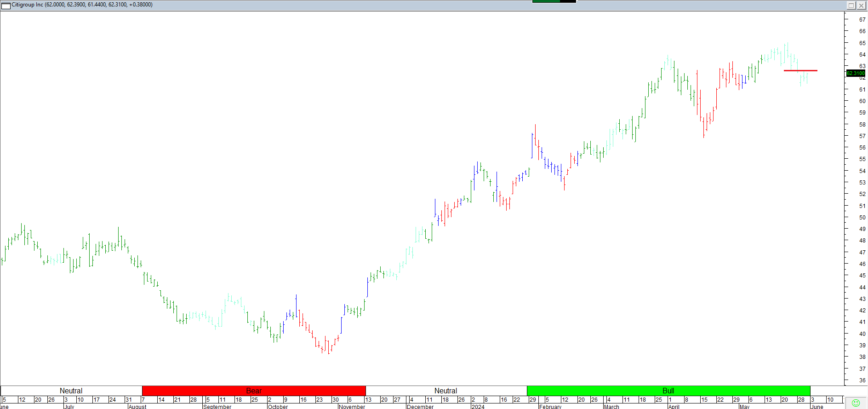Click the 40 price axis label
Image resolution: width=868 pixels, height=409 pixels.
(862, 334)
